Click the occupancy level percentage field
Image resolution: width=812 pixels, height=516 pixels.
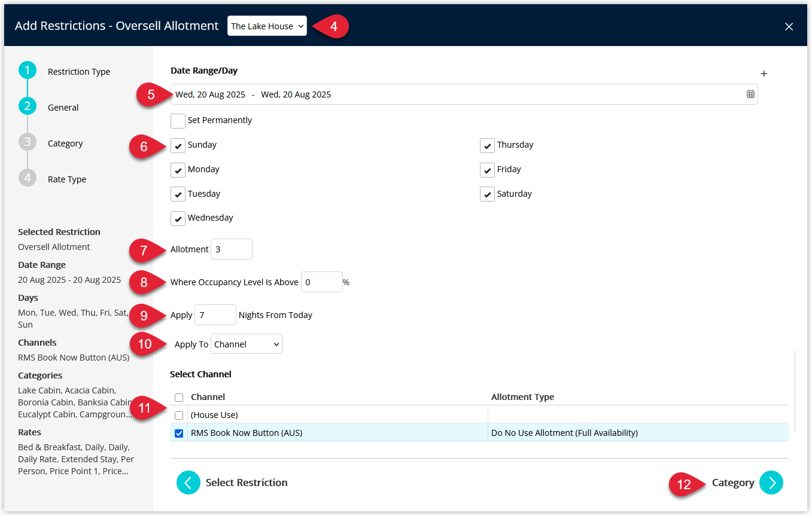322,282
